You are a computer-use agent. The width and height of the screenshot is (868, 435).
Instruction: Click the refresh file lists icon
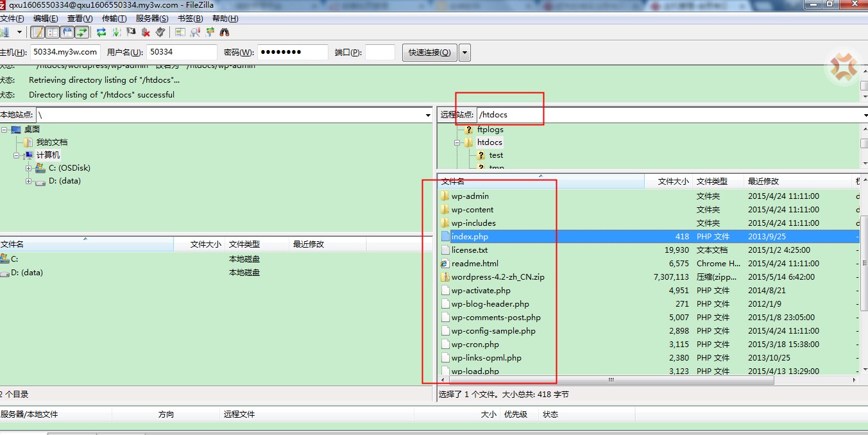click(101, 32)
